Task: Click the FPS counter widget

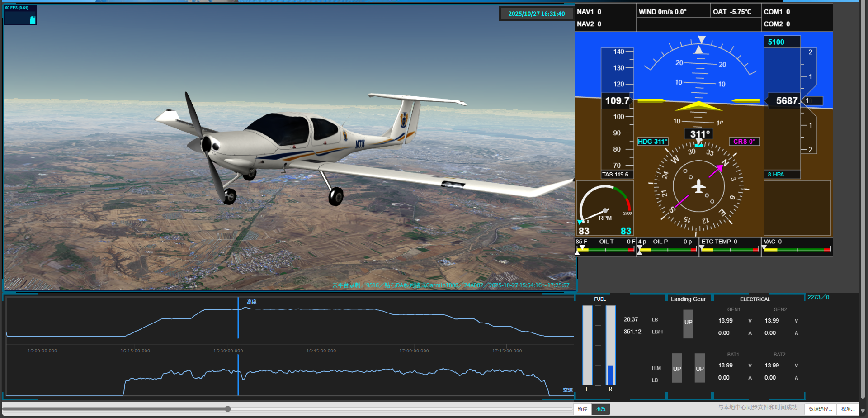Action: click(20, 15)
